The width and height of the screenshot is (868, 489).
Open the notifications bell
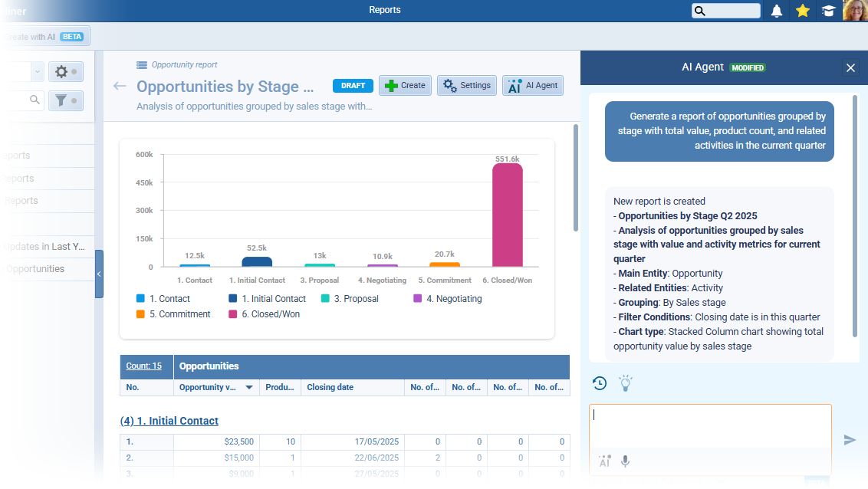click(777, 11)
